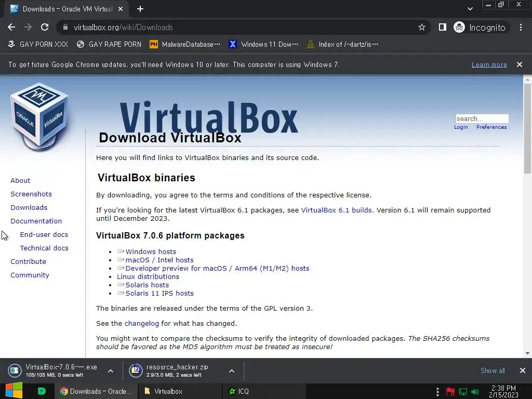Open the volume tray icon

point(475,392)
